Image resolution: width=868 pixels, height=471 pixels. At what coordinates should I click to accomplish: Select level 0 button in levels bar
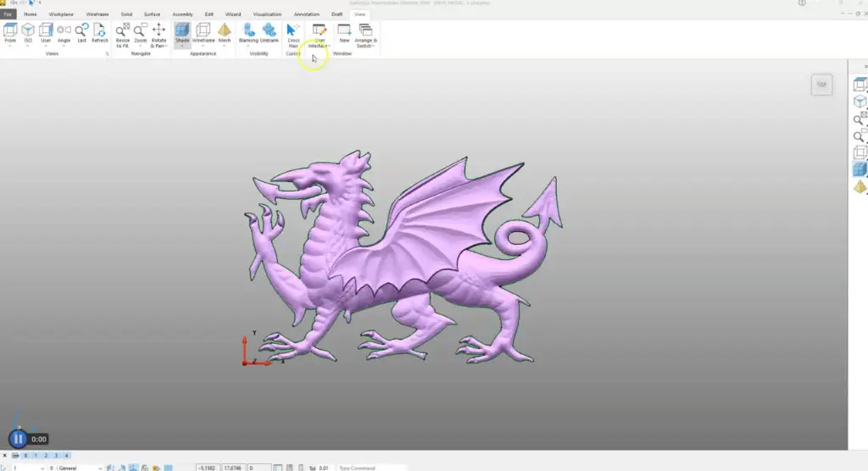(x=25, y=456)
